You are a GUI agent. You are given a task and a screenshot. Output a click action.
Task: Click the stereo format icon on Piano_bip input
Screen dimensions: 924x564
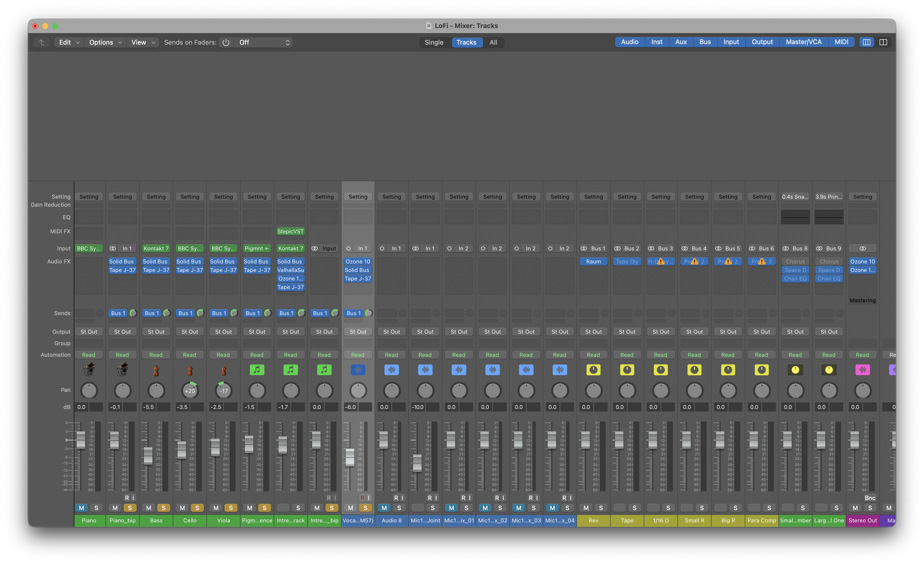tap(112, 249)
